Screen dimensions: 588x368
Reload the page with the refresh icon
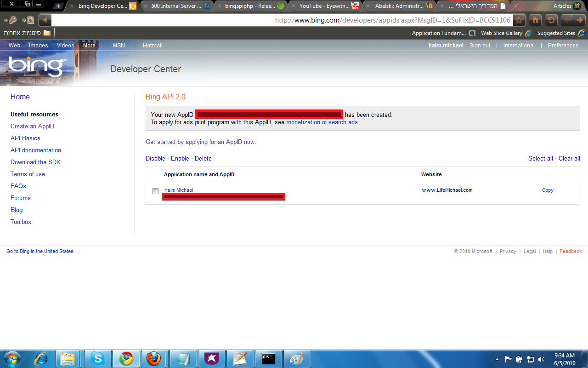point(551,20)
